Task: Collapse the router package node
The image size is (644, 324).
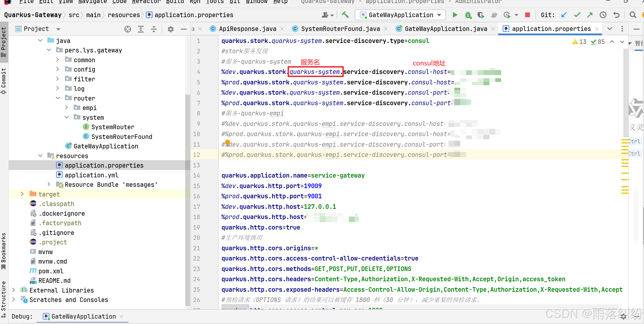Action: pyautogui.click(x=58, y=98)
